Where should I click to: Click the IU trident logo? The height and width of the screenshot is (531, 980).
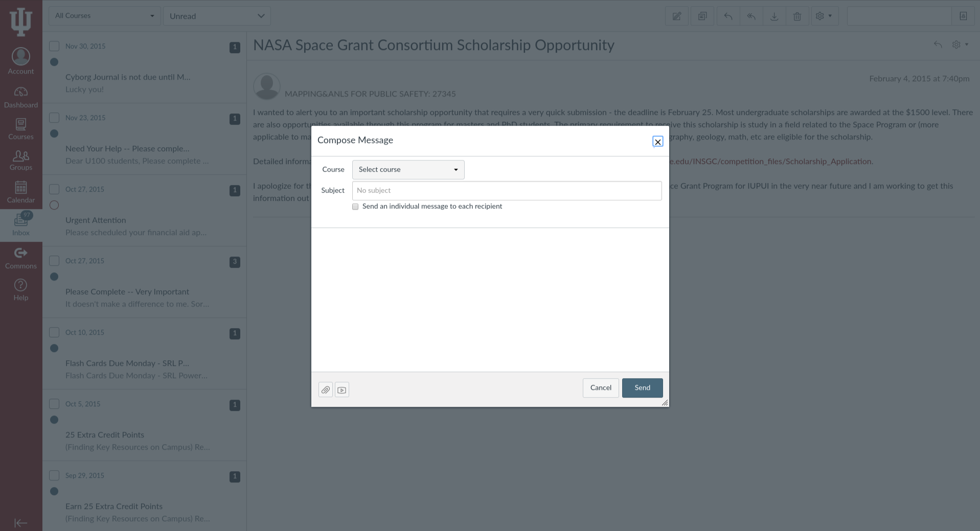pos(21,22)
